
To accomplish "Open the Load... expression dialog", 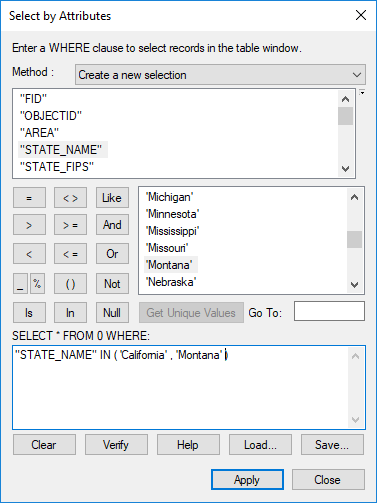I will pyautogui.click(x=260, y=445).
